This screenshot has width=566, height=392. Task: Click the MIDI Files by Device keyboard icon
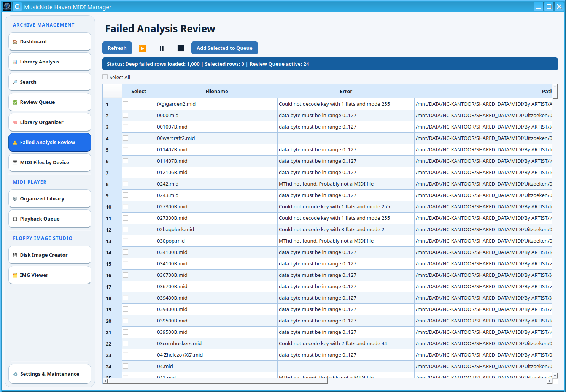15,163
